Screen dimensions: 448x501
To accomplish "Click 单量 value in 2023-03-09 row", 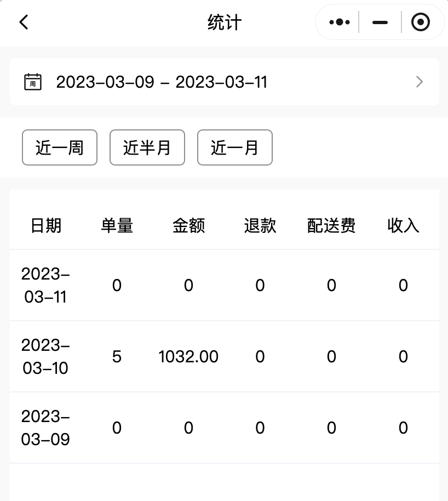I will pos(117,428).
